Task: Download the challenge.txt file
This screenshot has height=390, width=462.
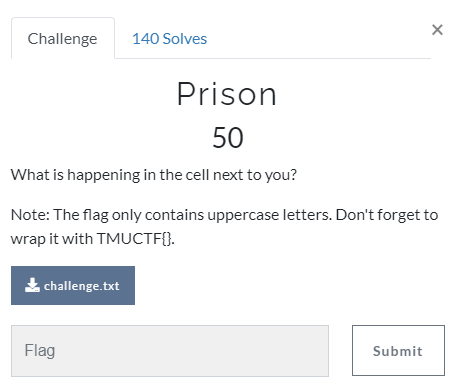Action: point(73,285)
